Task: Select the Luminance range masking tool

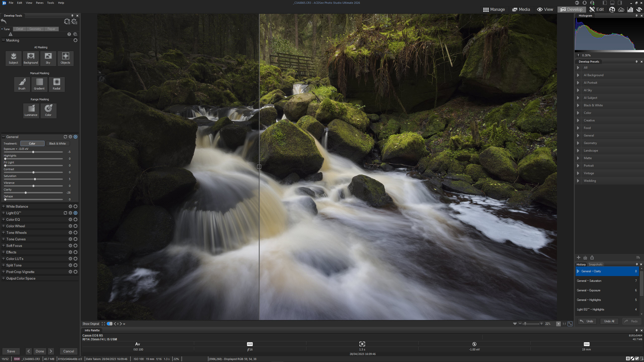Action: (31, 111)
